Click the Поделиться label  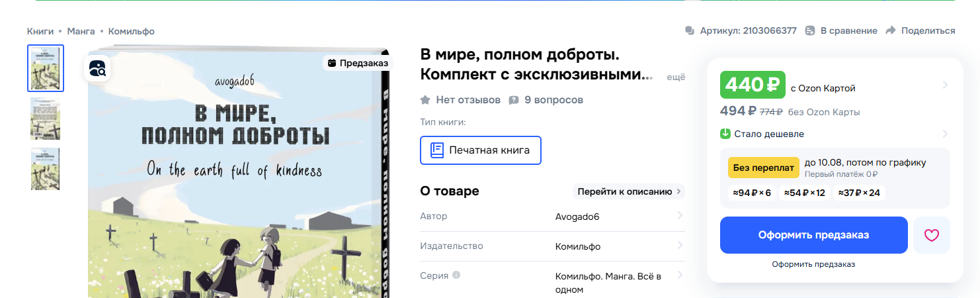point(928,31)
